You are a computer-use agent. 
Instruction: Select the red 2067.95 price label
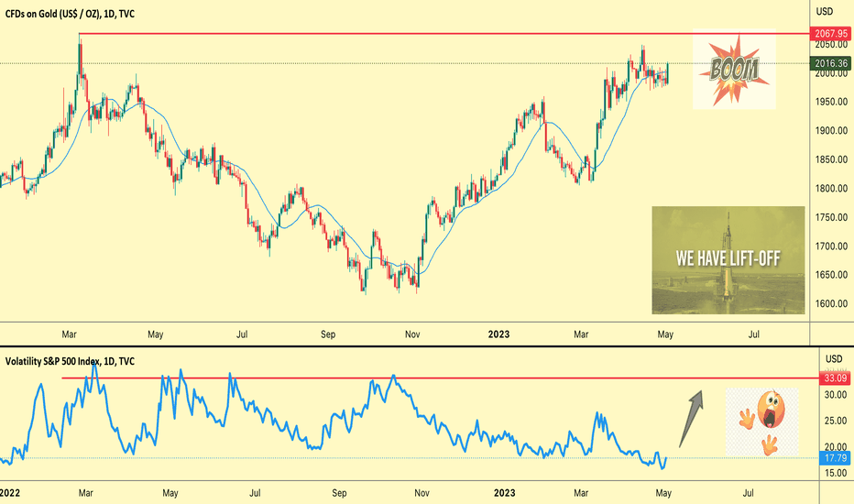point(831,34)
